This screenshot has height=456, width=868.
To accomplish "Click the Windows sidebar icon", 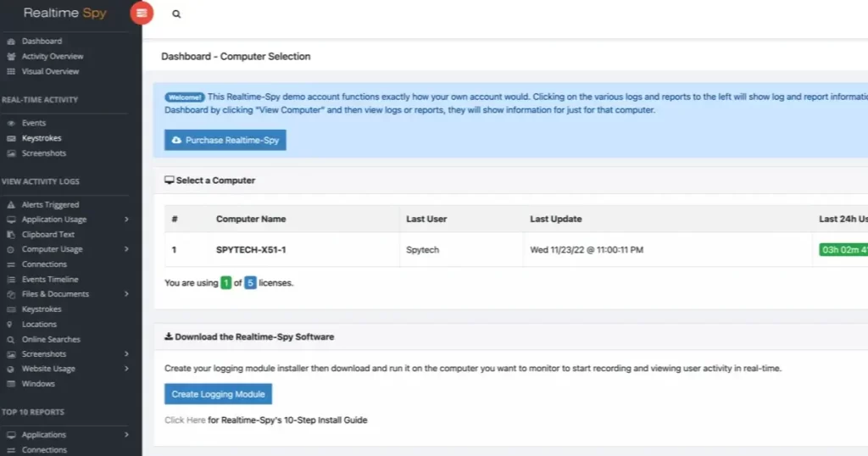I will coord(10,384).
